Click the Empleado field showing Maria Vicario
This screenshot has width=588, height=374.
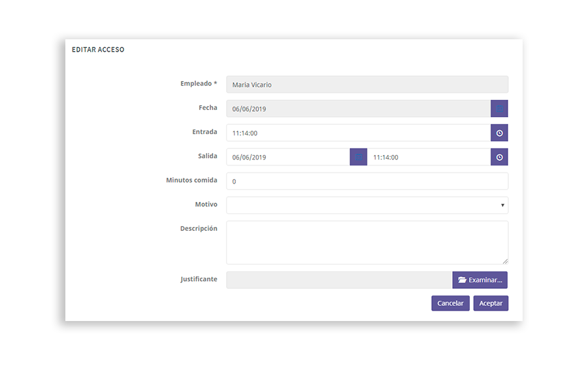[367, 85]
